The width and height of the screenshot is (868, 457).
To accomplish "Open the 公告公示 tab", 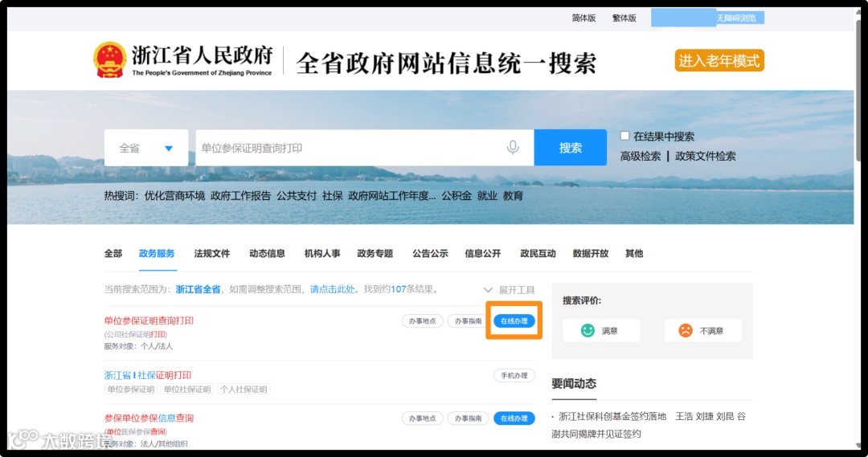I will [x=430, y=253].
